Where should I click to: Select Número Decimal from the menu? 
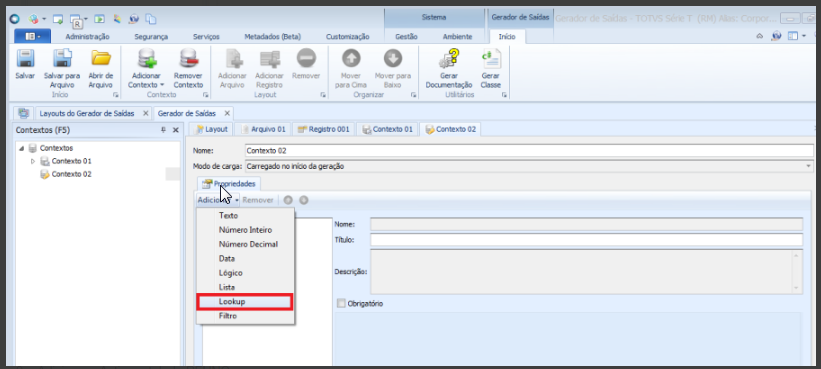(x=245, y=244)
